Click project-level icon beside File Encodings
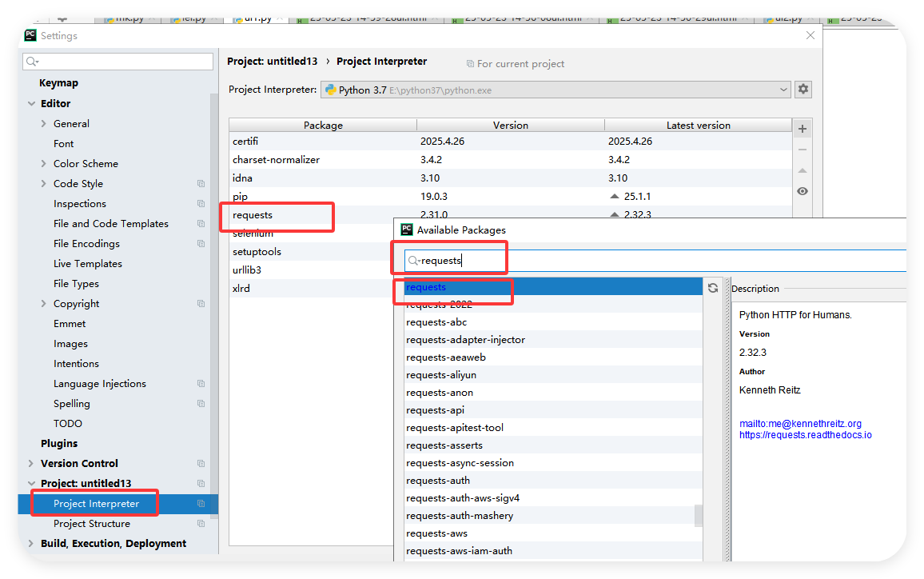924x579 pixels. pyautogui.click(x=201, y=244)
